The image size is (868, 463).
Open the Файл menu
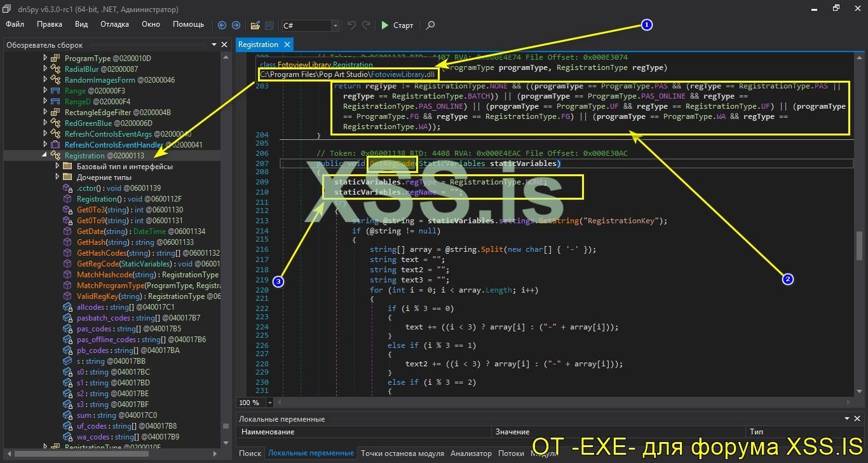click(x=15, y=25)
